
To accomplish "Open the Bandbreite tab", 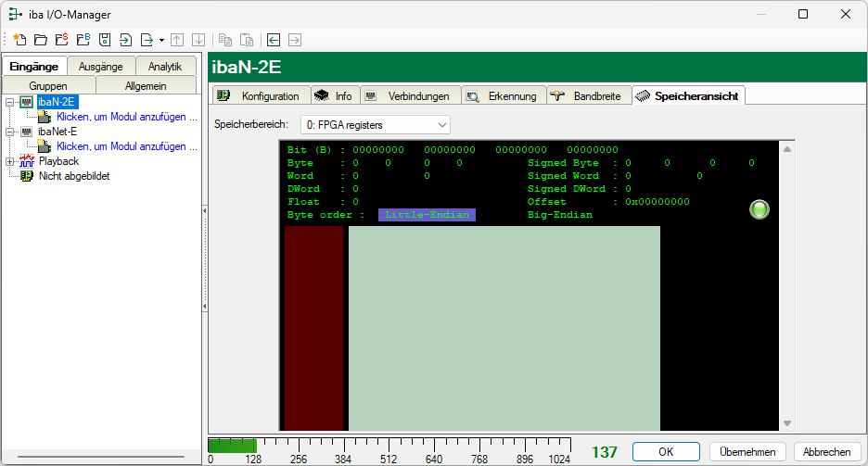I will [x=589, y=95].
